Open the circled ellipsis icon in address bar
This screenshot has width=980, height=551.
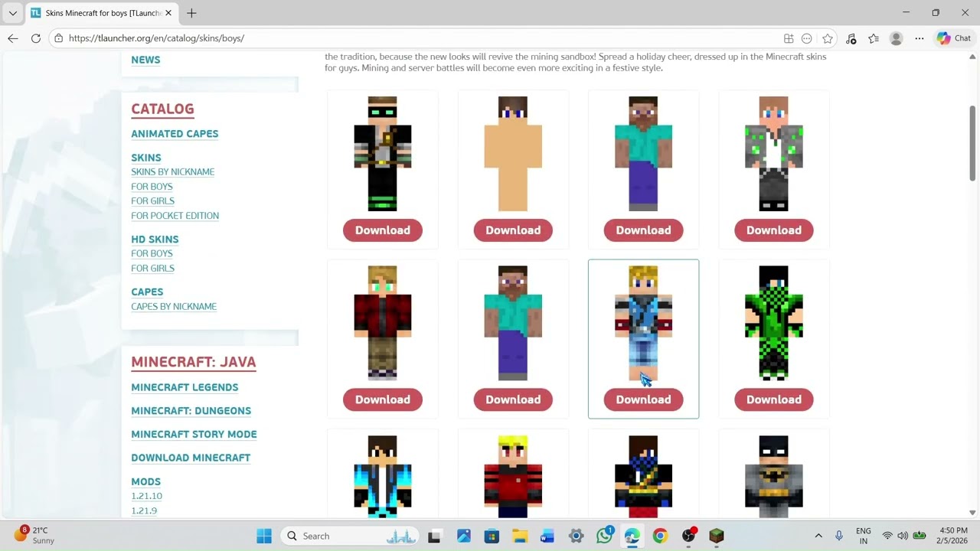point(807,38)
